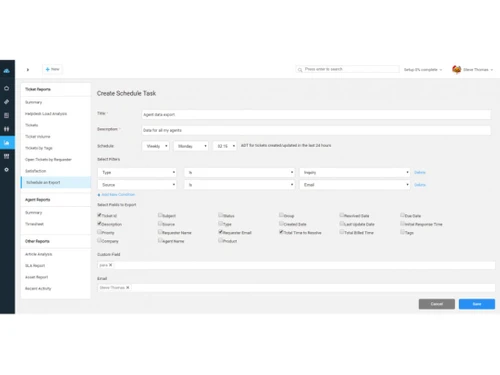Open SLA Report
500x375 pixels.
point(35,265)
